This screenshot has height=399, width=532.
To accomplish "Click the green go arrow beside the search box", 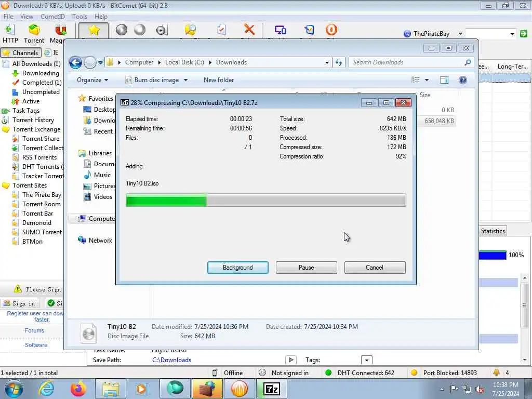I will 524,34.
